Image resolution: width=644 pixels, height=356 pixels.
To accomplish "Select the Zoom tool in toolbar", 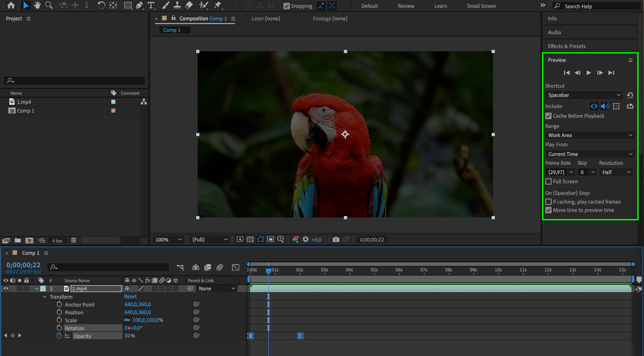I will [49, 5].
